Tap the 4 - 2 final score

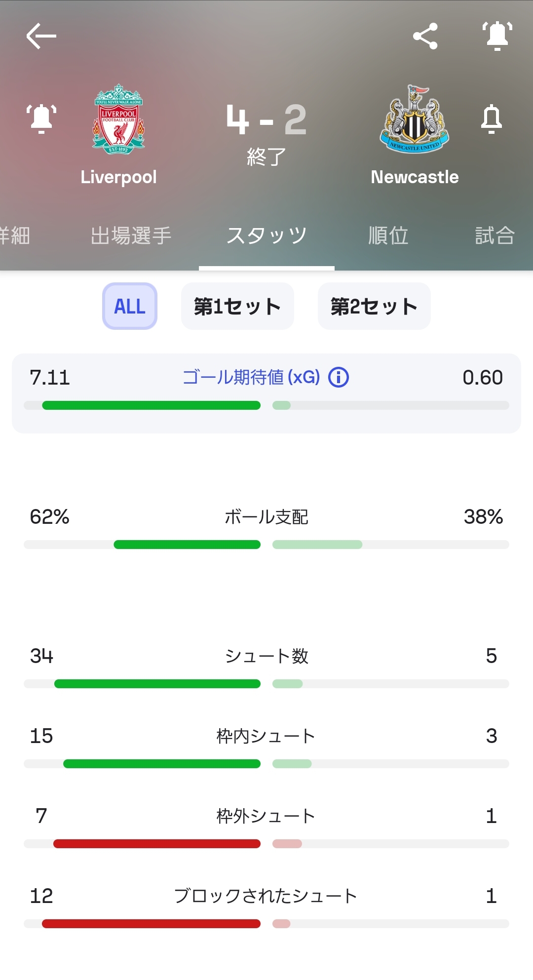coord(266,120)
